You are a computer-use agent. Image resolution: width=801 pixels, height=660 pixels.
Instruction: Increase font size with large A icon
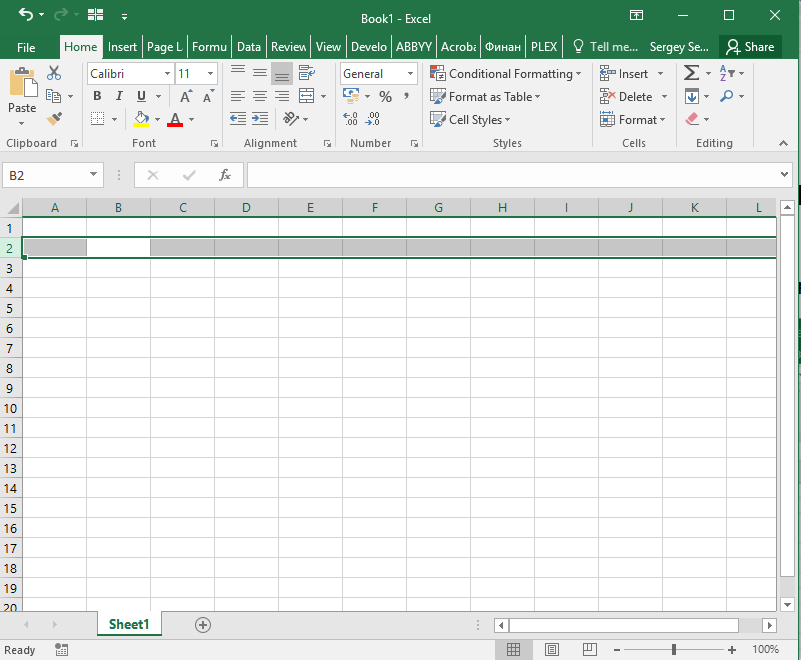click(186, 96)
